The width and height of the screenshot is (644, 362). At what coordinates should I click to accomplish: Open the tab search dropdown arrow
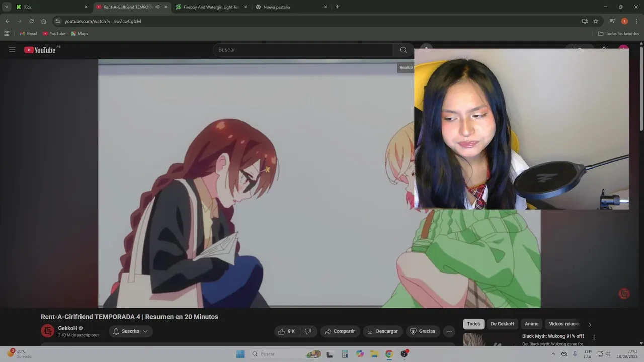(x=7, y=7)
